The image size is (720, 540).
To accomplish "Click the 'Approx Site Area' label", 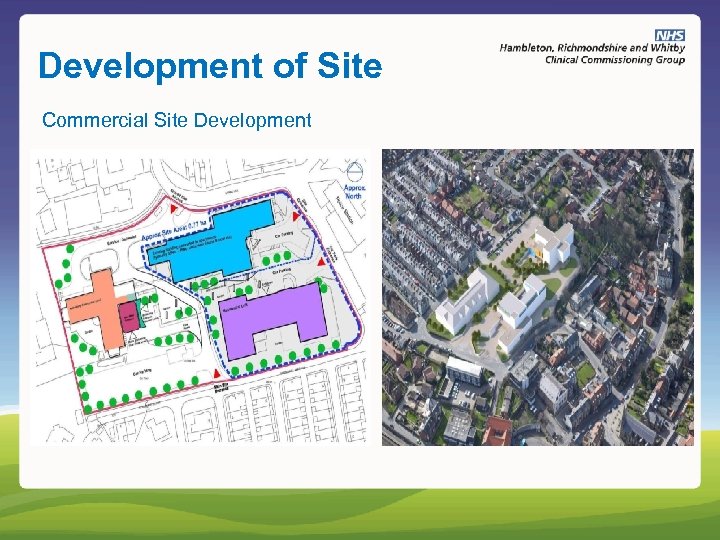I will point(175,231).
